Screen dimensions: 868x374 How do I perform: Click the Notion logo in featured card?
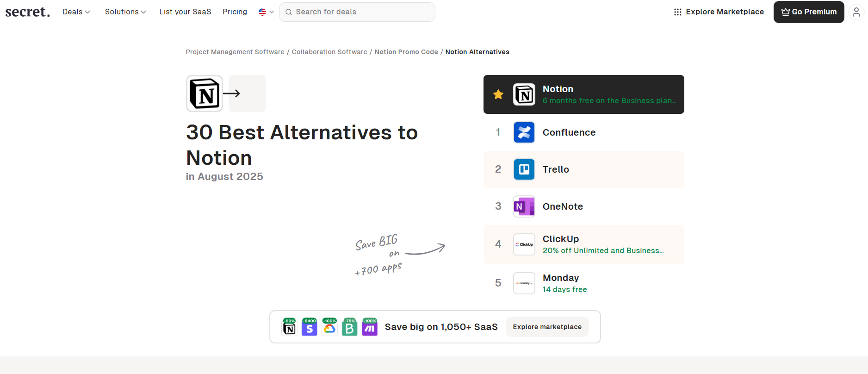point(524,94)
